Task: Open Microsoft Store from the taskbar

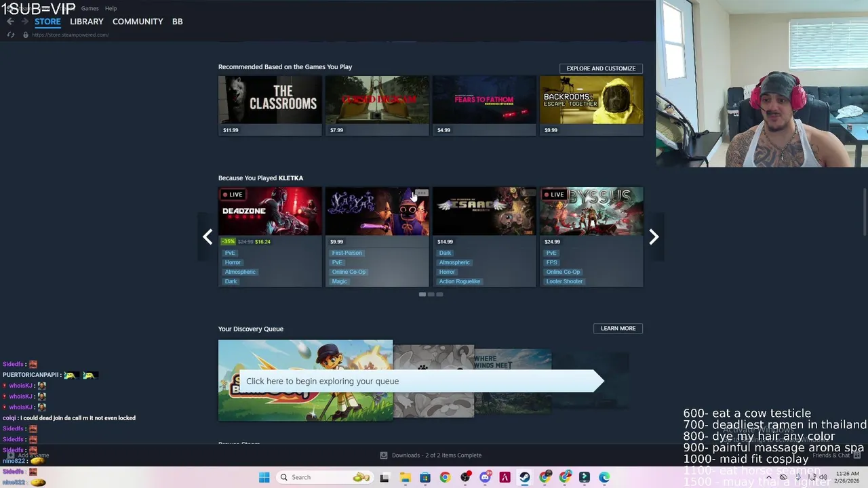Action: (x=425, y=477)
